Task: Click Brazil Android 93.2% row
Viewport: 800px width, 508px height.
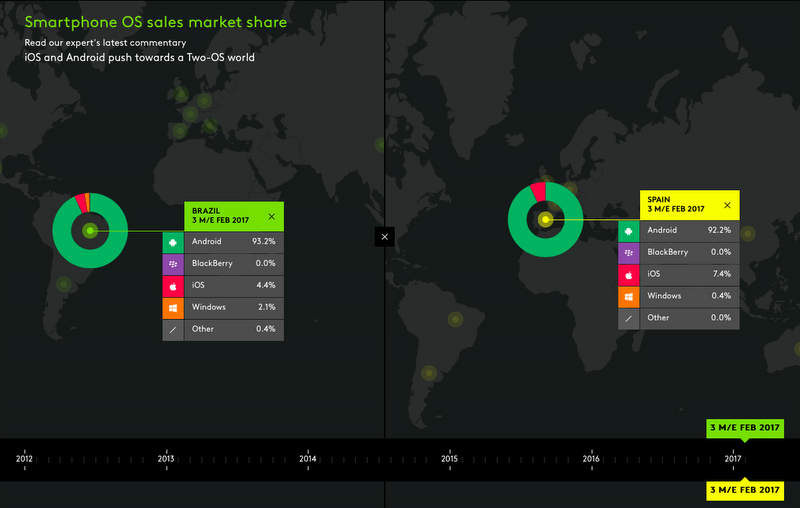Action: coord(223,242)
